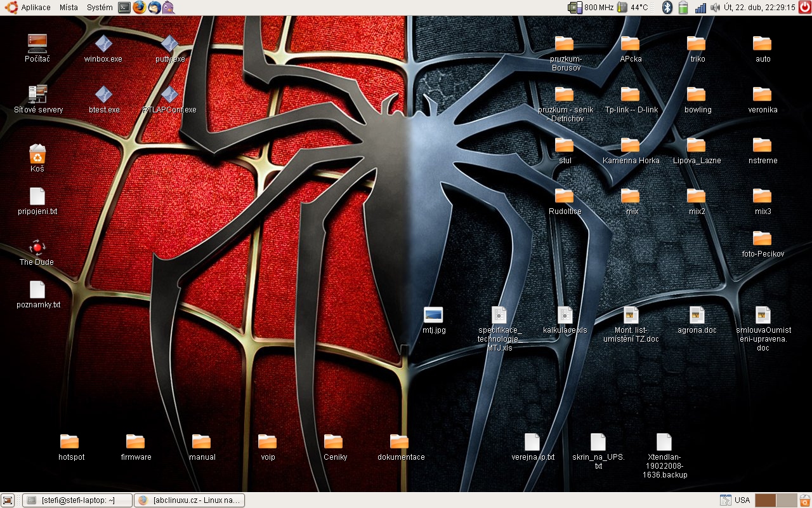This screenshot has height=508, width=812.
Task: Select the APcka folder
Action: click(631, 49)
